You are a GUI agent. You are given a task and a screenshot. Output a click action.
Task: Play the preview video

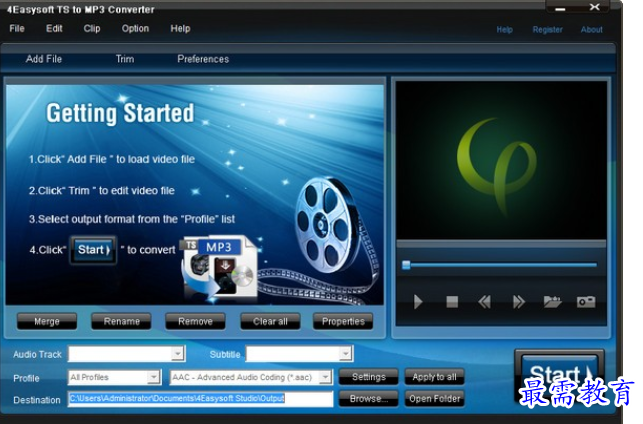click(x=418, y=302)
